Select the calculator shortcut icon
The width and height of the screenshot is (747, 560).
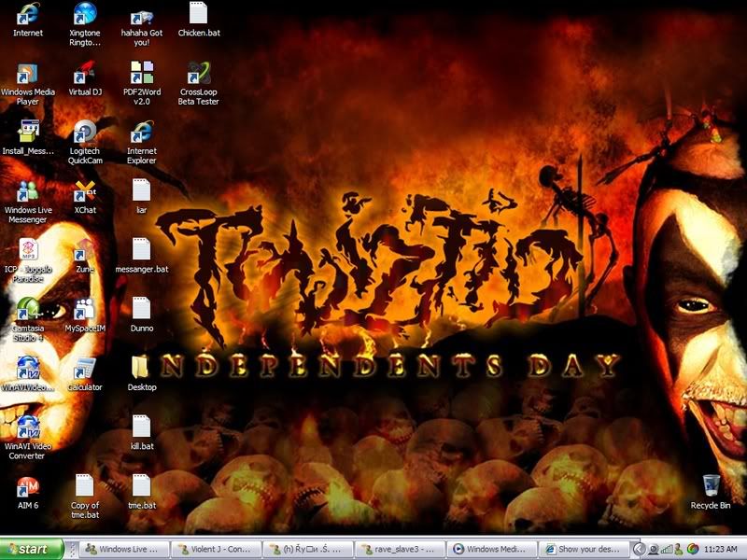coord(85,369)
